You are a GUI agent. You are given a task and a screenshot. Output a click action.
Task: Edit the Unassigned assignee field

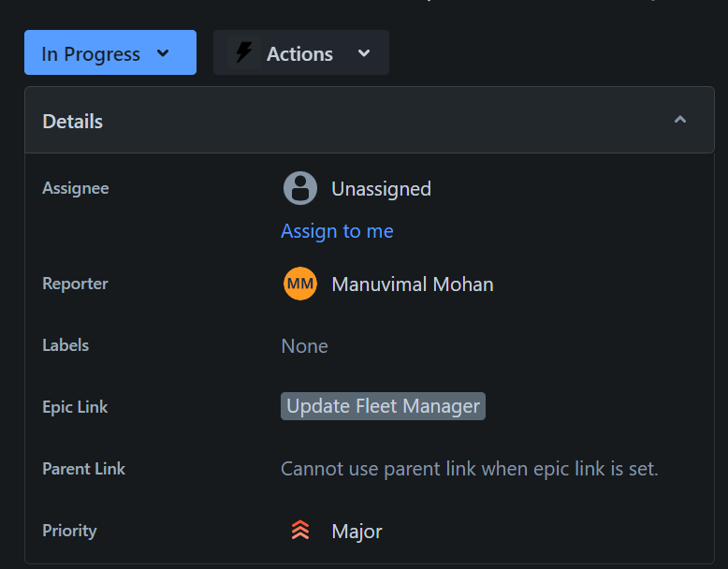(381, 188)
